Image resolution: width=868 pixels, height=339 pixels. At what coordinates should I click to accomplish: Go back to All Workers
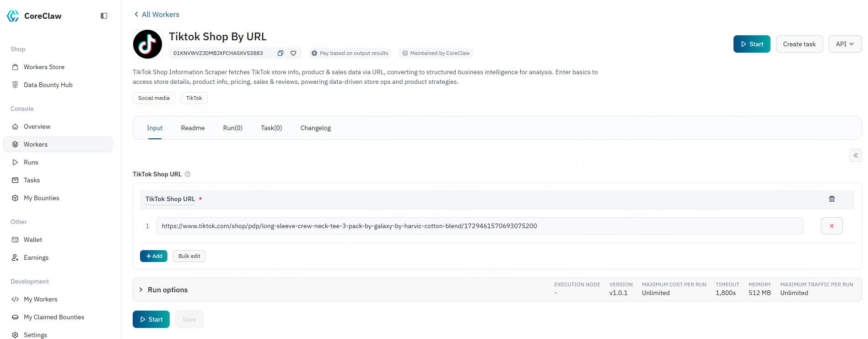[x=156, y=15]
